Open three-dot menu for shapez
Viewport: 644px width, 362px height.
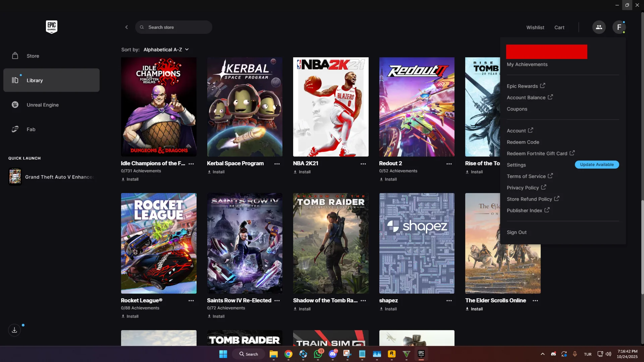449,301
